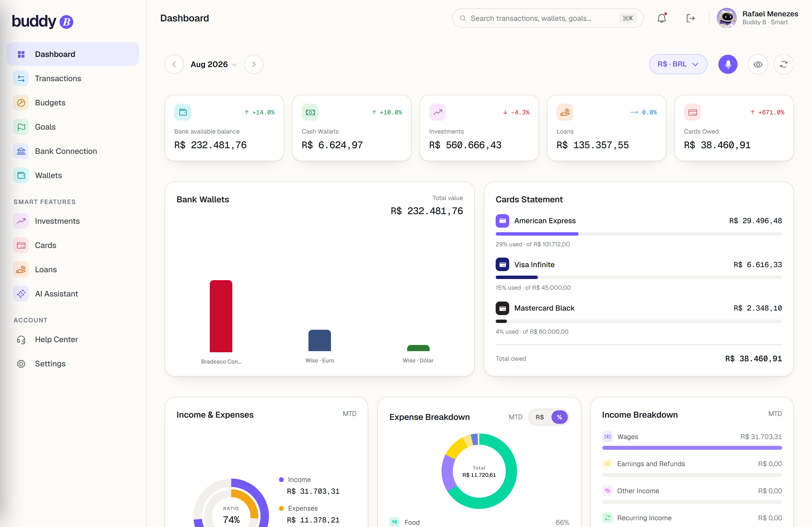
Task: Click the Bank Connection building icon
Action: (x=21, y=151)
